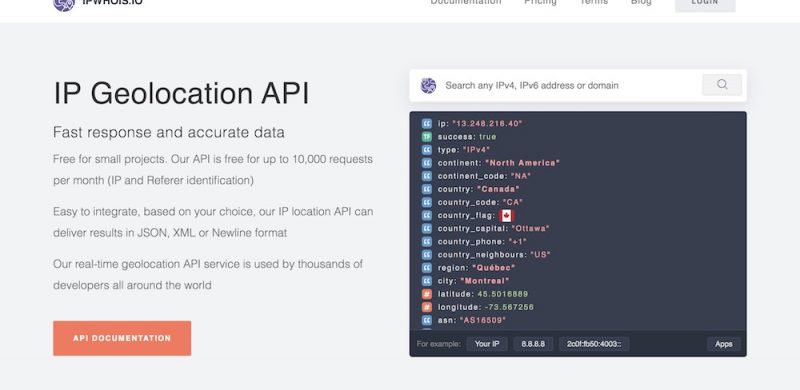Click the icon beside country_capital row
800x390 pixels.
click(x=427, y=229)
